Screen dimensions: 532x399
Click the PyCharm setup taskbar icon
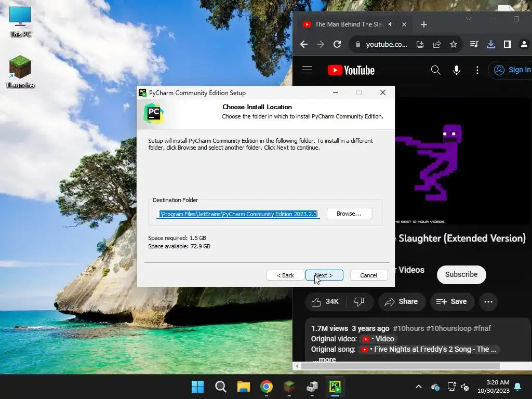coord(335,387)
